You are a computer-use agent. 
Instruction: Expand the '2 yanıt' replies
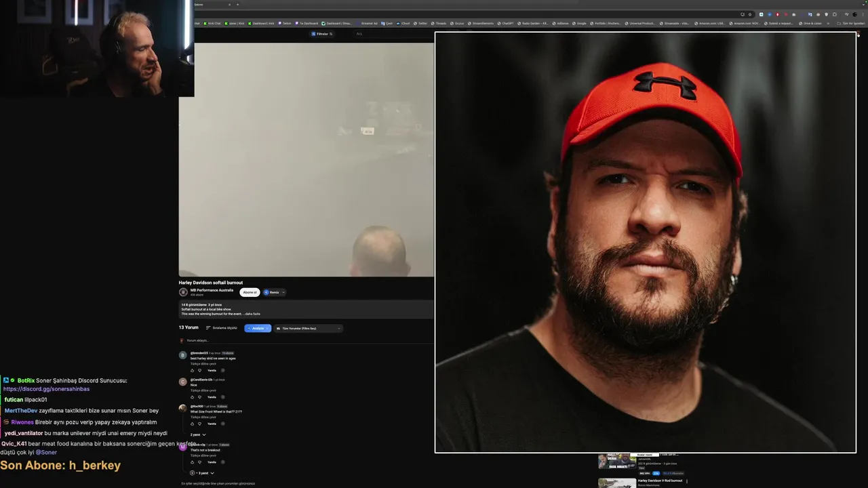(198, 434)
